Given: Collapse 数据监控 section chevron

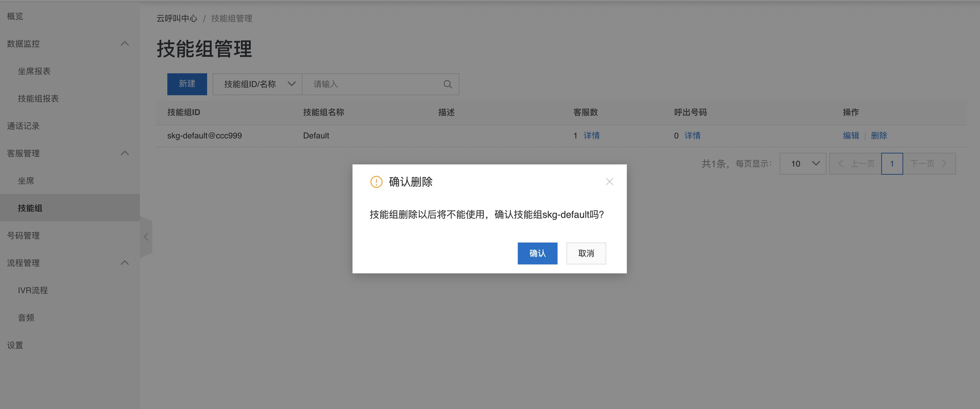Looking at the screenshot, I should [125, 44].
